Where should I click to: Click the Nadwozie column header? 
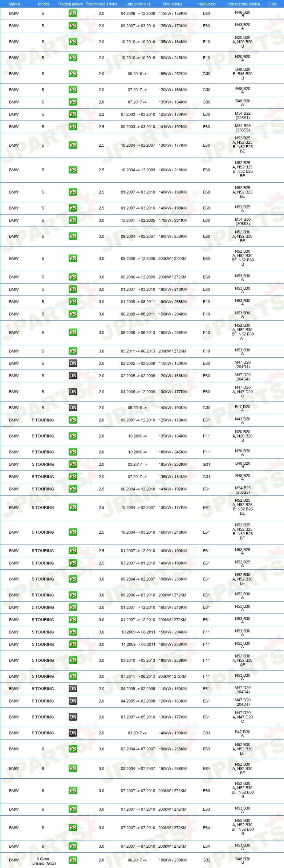tap(207, 4)
